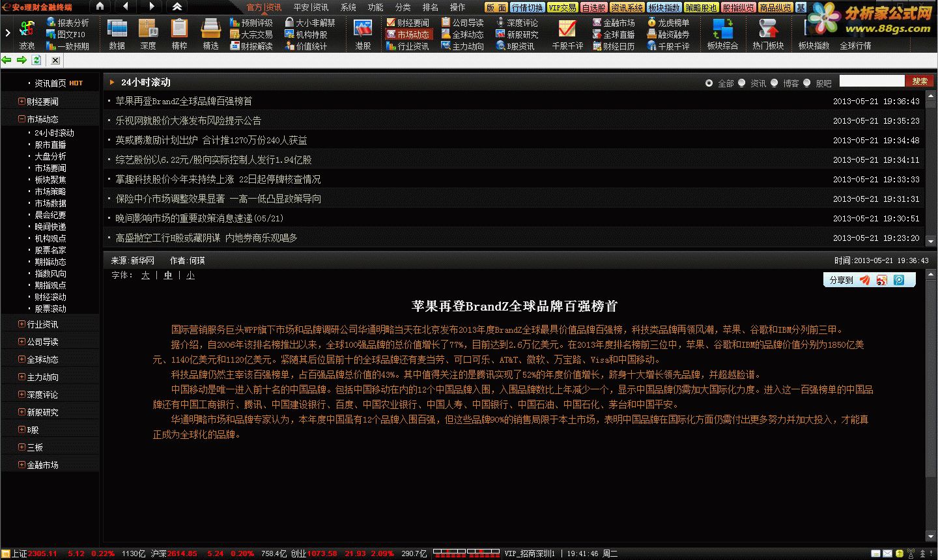Open 大小非解禁 lock icon item
938x560 pixels.
click(310, 23)
